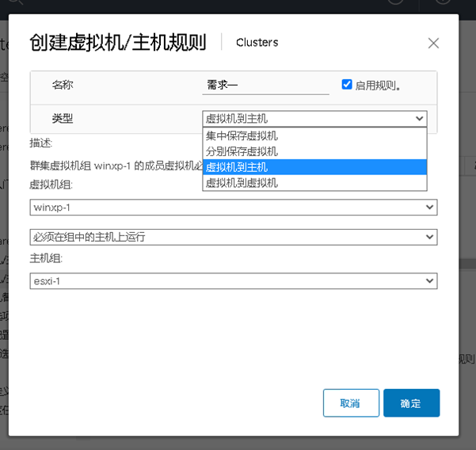Select 集中保存虚拟机 option
476x450 pixels.
coord(314,135)
